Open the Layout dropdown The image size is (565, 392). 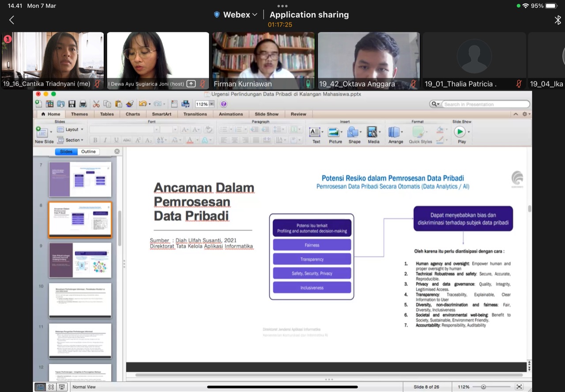pyautogui.click(x=70, y=130)
